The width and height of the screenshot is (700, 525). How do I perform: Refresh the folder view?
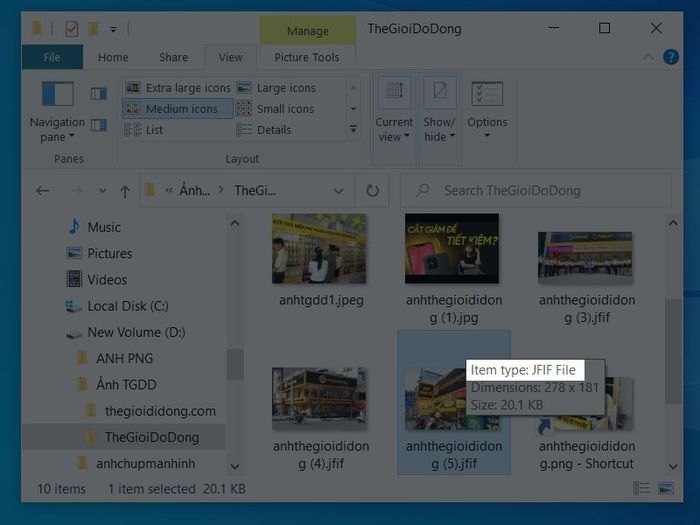tap(372, 191)
